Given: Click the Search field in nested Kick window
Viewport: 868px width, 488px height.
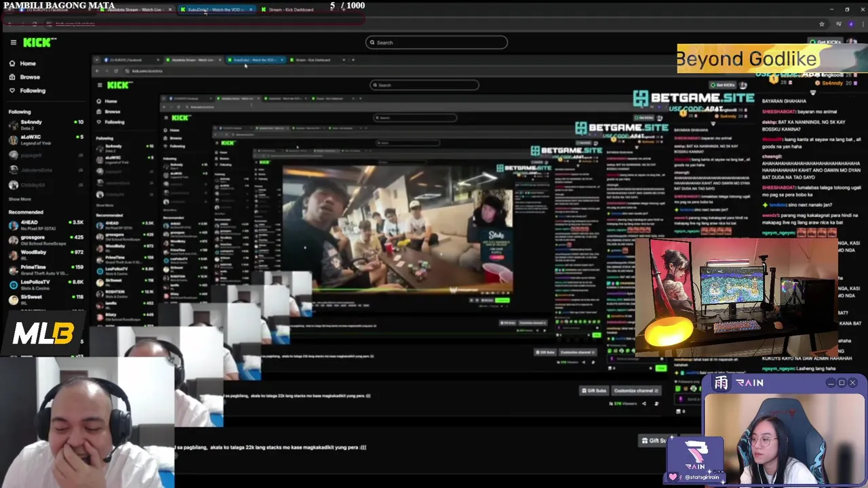Looking at the screenshot, I should [x=425, y=85].
